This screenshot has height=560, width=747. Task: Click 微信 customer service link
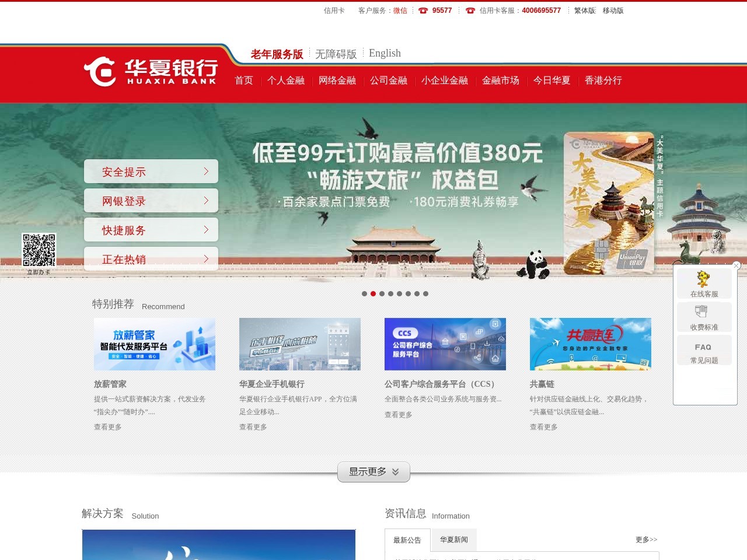pos(400,10)
